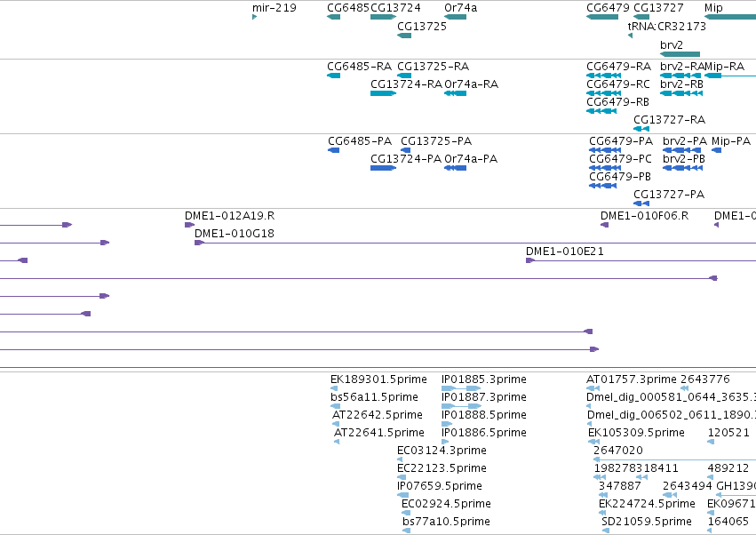The image size is (756, 535).
Task: Click the CG13725 gene label
Action: pyautogui.click(x=422, y=26)
